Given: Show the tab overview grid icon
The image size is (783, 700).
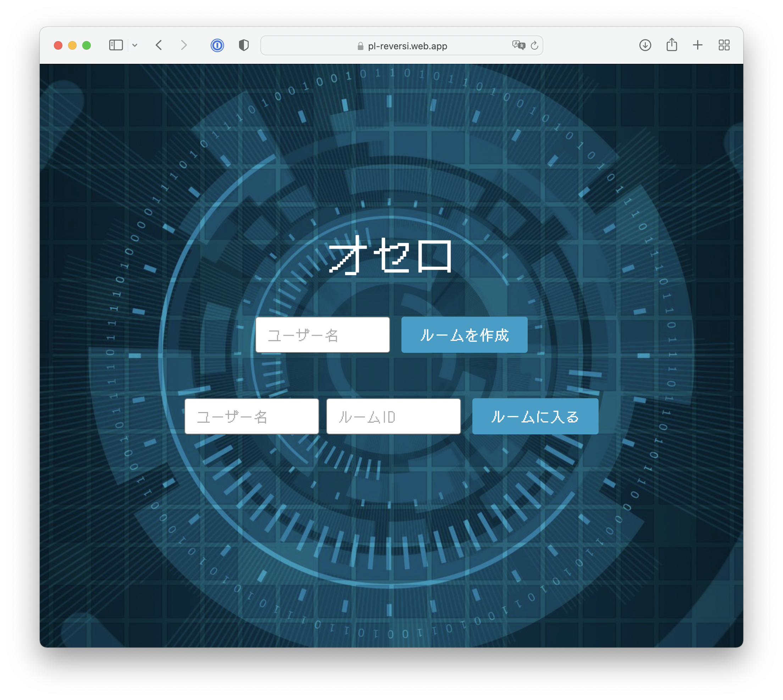Looking at the screenshot, I should (724, 45).
